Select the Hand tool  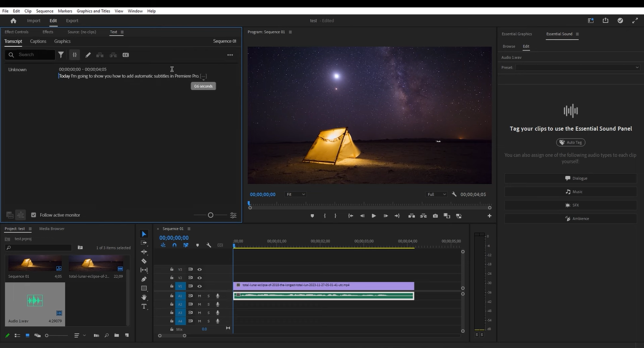click(x=144, y=297)
